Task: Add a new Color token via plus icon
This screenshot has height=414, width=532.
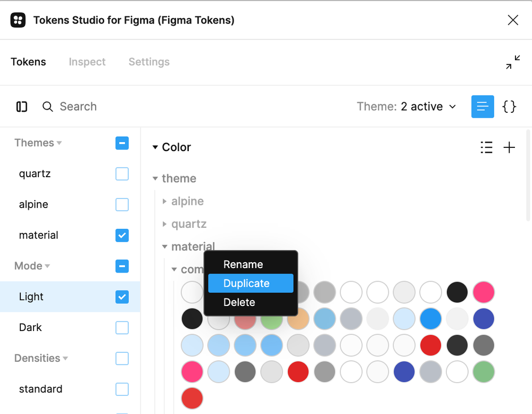Action: (509, 147)
